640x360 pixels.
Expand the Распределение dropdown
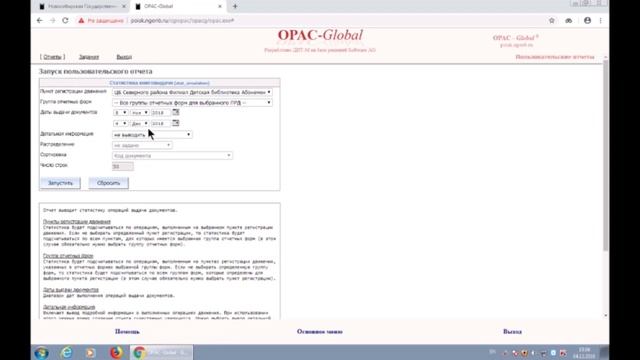tap(142, 145)
